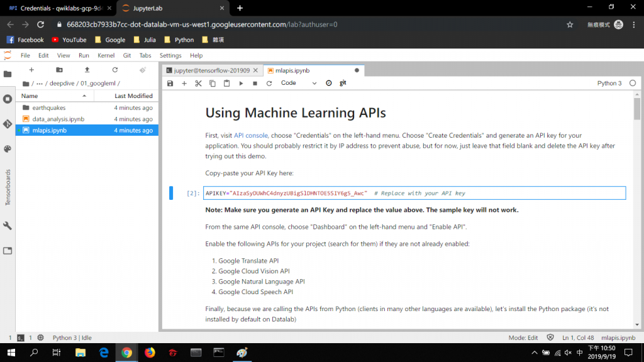Open the Tabs menu
Screen dimensions: 644x362
(x=145, y=55)
